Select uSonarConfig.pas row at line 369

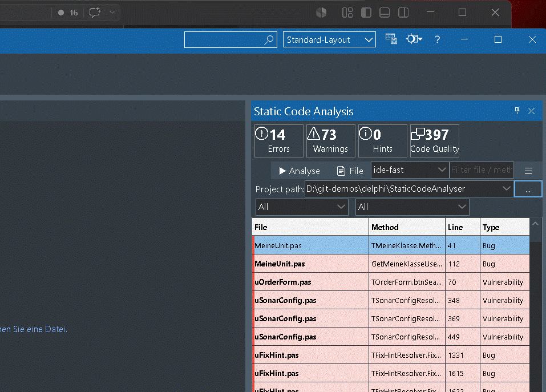point(391,318)
